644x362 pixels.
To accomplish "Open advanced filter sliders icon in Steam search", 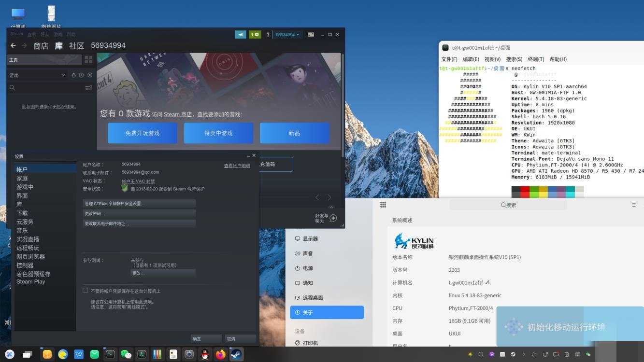I will point(88,88).
